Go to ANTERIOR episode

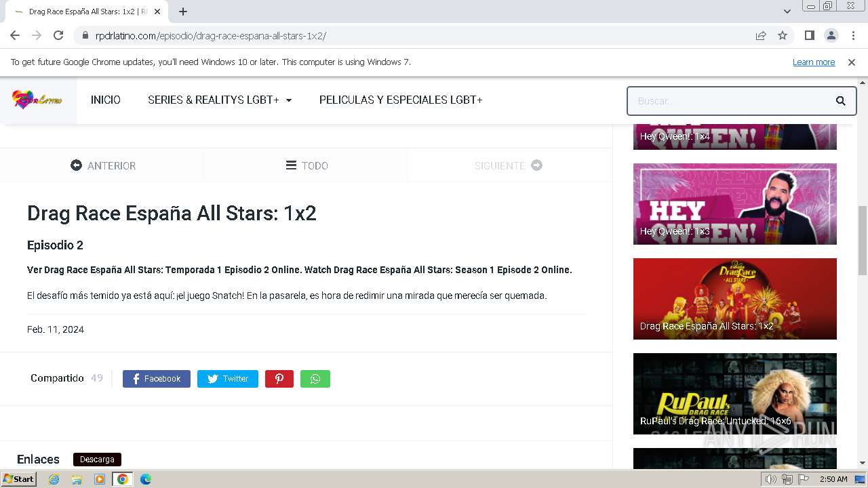tap(103, 165)
